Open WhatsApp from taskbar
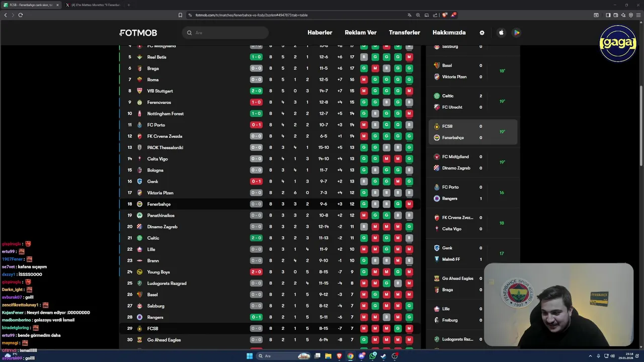644x362 pixels. (x=373, y=356)
